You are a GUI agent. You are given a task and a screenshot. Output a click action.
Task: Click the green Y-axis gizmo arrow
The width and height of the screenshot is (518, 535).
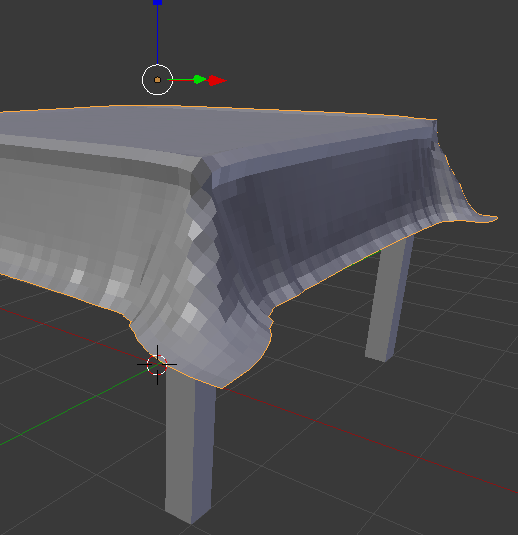[x=200, y=79]
